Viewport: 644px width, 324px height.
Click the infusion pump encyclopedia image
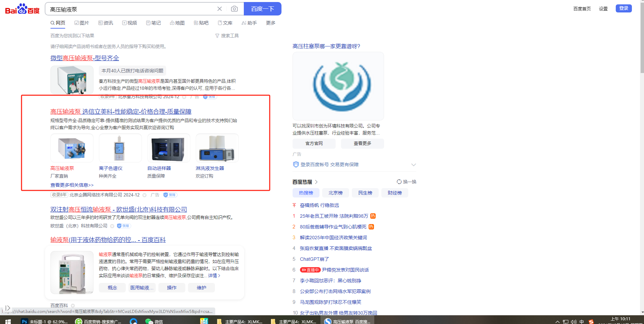click(72, 273)
